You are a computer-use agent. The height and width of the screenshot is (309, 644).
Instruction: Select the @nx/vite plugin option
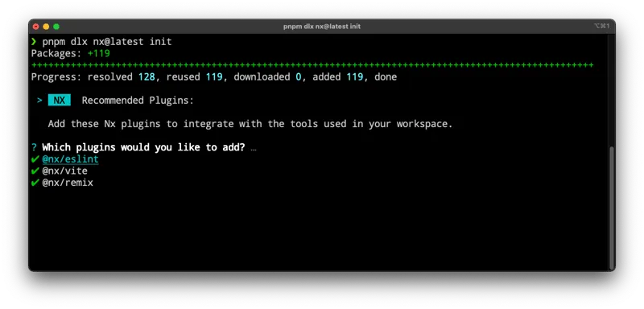(64, 171)
